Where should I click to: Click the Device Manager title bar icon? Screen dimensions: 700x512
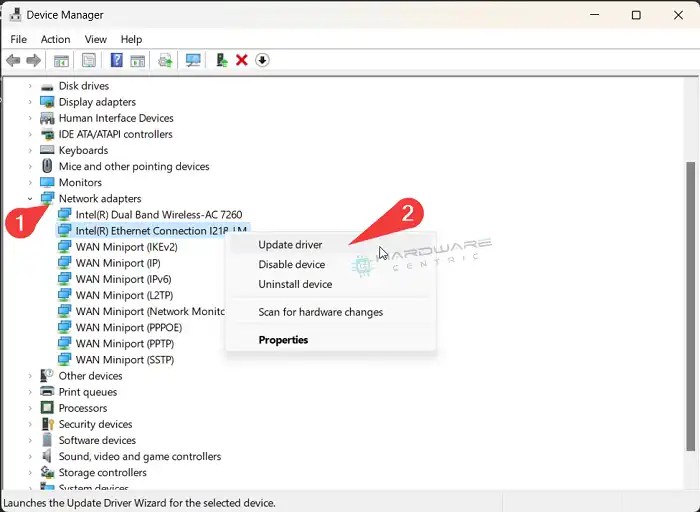15,14
